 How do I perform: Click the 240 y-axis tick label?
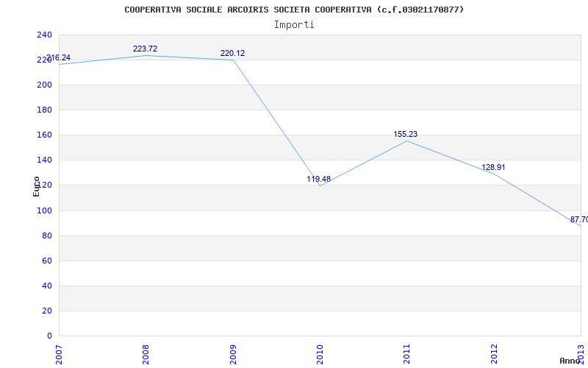pos(44,35)
